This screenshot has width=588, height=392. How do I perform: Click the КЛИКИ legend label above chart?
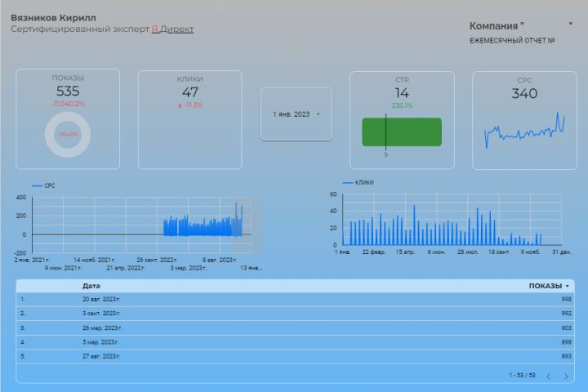pyautogui.click(x=364, y=182)
